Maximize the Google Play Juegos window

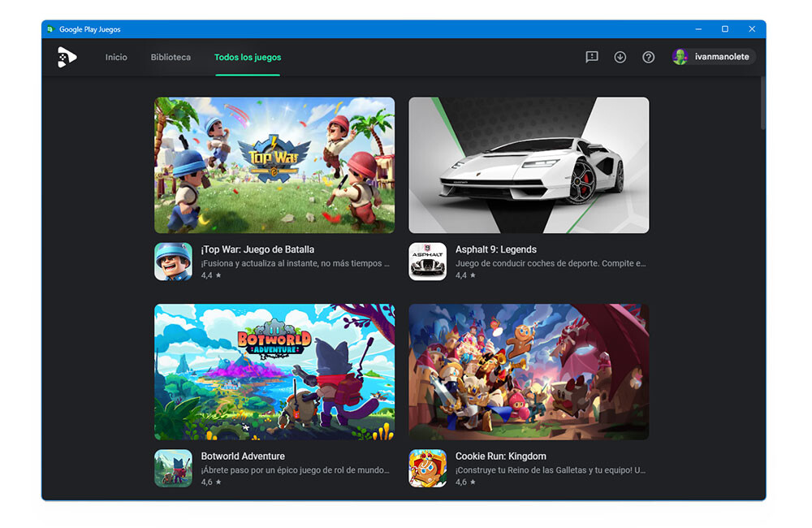pos(725,29)
